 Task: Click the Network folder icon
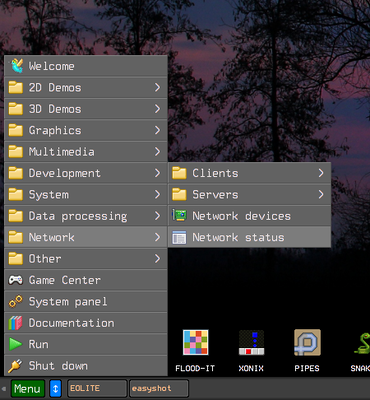point(16,237)
